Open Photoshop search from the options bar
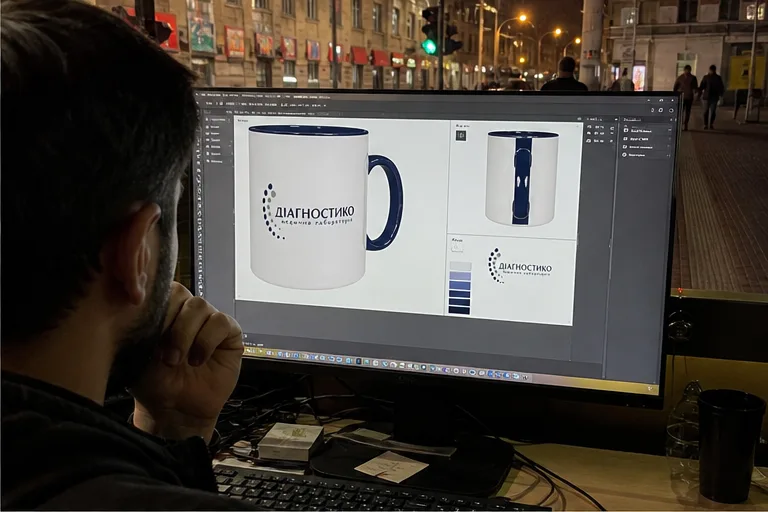Image resolution: width=768 pixels, height=512 pixels. tap(652, 110)
